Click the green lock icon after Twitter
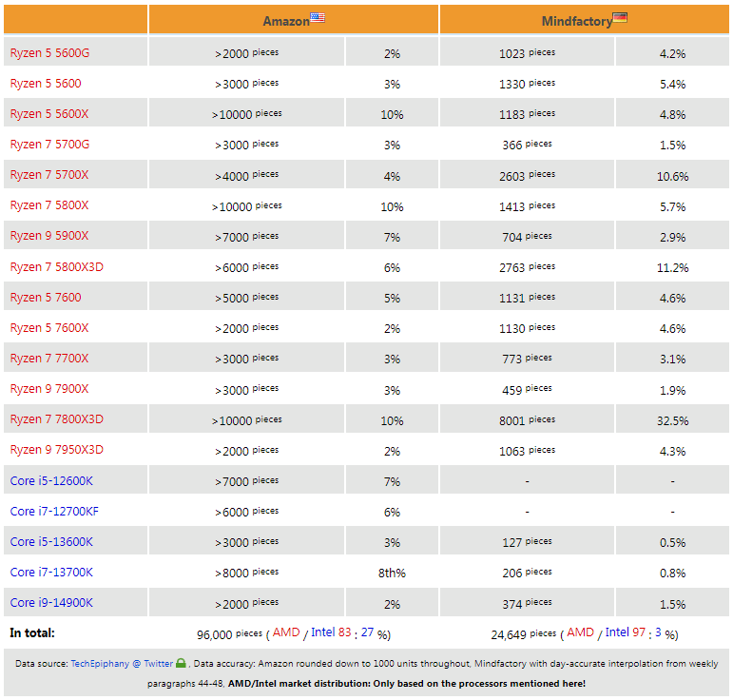 [x=181, y=663]
